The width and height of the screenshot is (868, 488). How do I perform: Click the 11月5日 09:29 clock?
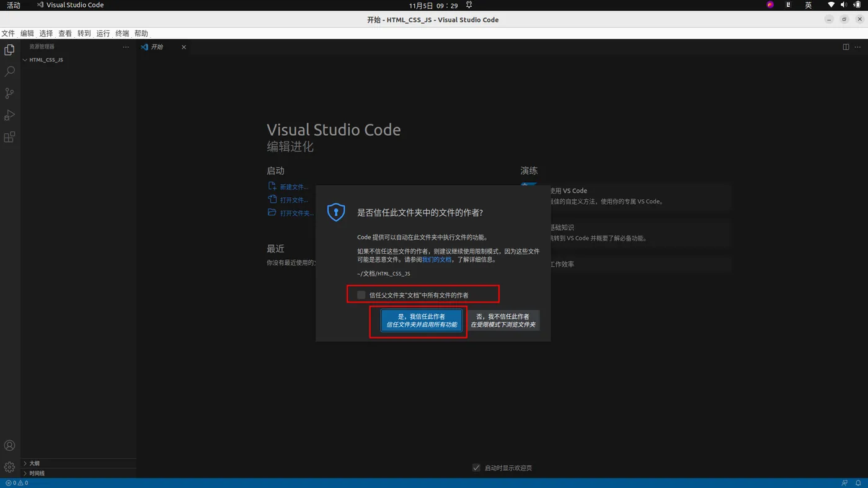tap(433, 5)
